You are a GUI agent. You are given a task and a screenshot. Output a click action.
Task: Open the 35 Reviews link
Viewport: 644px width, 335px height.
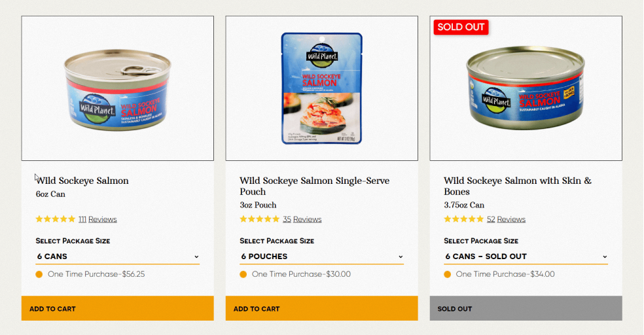pos(302,219)
